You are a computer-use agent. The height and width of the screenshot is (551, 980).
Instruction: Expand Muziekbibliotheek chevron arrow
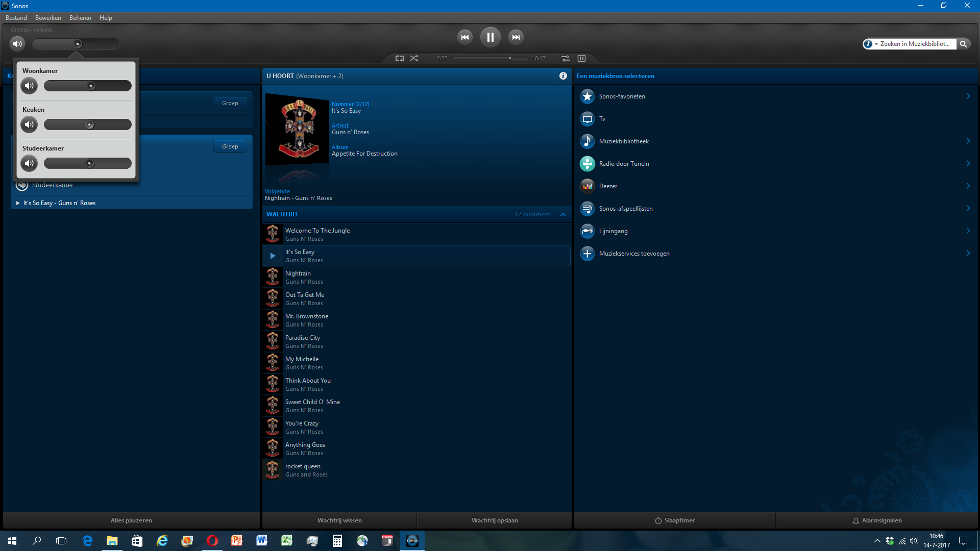[x=968, y=141]
